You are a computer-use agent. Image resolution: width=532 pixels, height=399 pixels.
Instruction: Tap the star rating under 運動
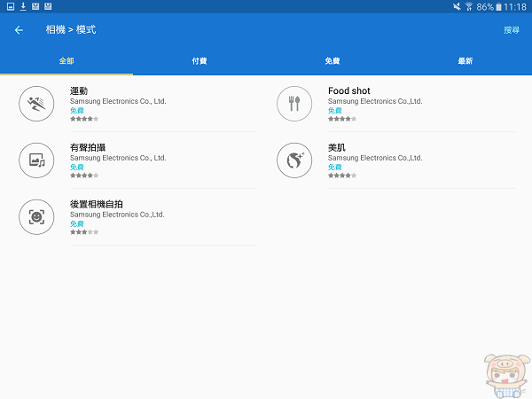tap(84, 119)
